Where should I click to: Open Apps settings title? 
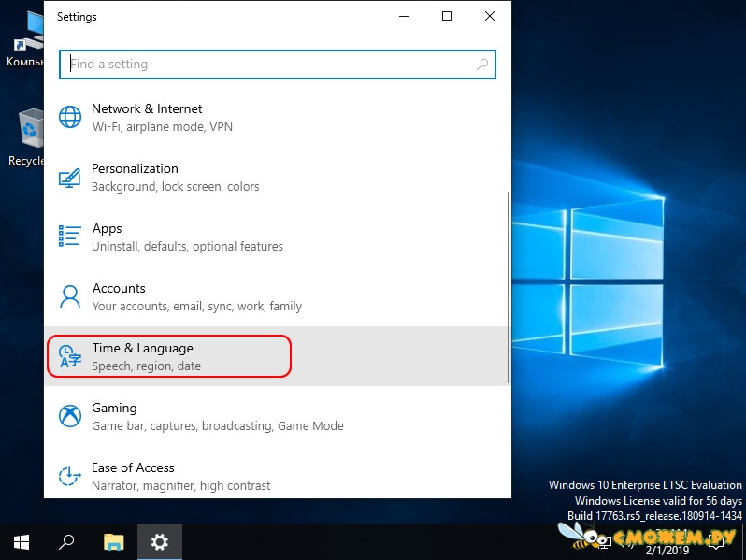[x=108, y=229]
